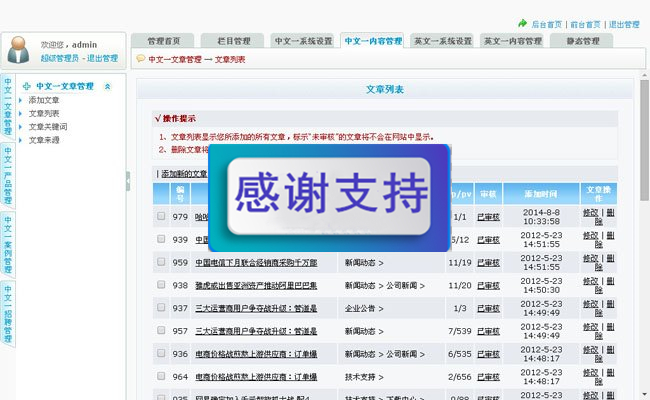Click 修改 for article 939

[x=591, y=235]
